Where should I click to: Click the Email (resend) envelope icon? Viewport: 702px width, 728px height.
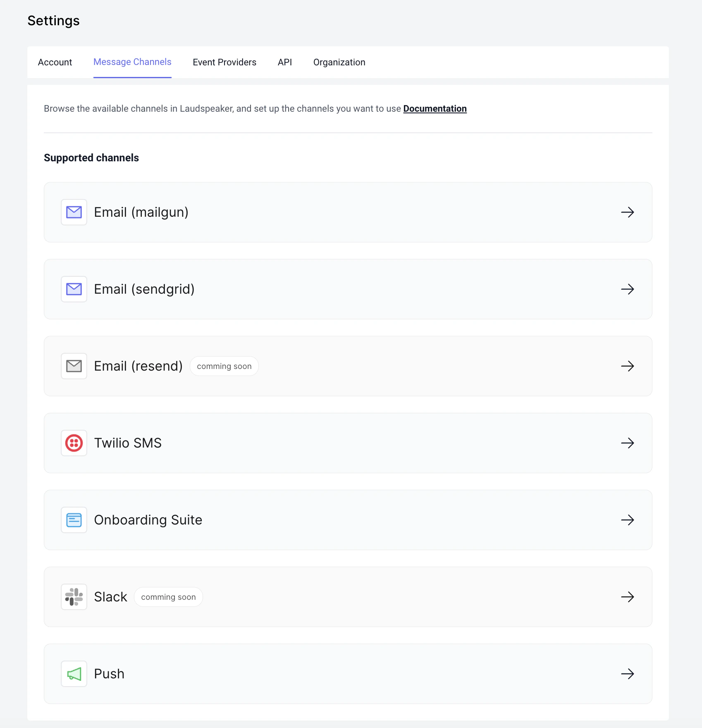[74, 366]
